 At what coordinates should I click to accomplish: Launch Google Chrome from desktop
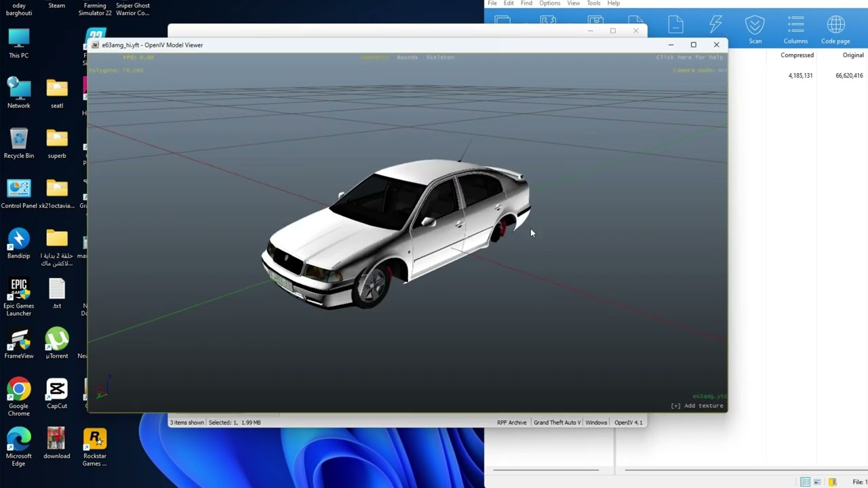[19, 398]
